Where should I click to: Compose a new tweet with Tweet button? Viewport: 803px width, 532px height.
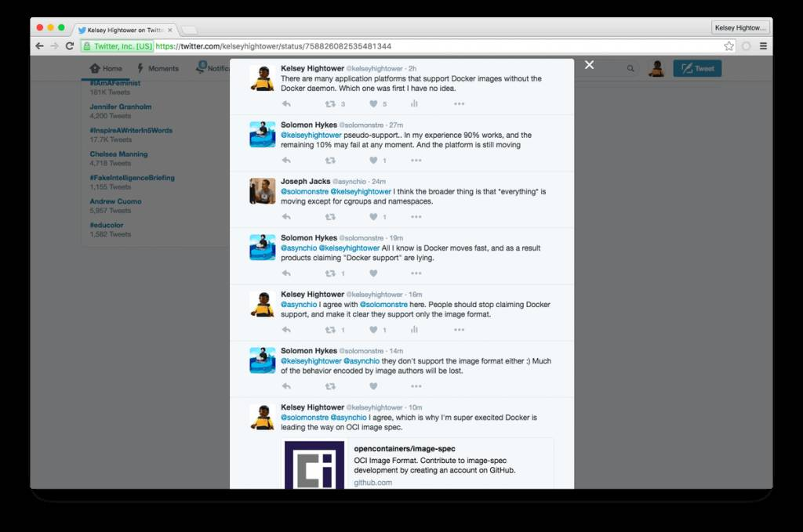tap(697, 68)
